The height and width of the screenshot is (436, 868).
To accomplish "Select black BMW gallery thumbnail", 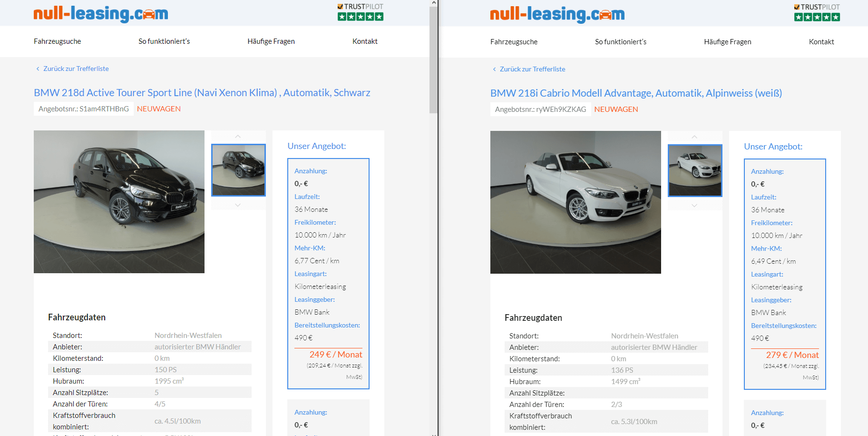I will click(x=238, y=170).
